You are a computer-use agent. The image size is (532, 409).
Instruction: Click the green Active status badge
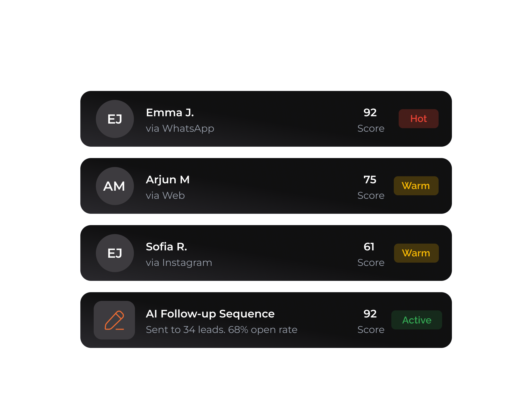point(417,320)
